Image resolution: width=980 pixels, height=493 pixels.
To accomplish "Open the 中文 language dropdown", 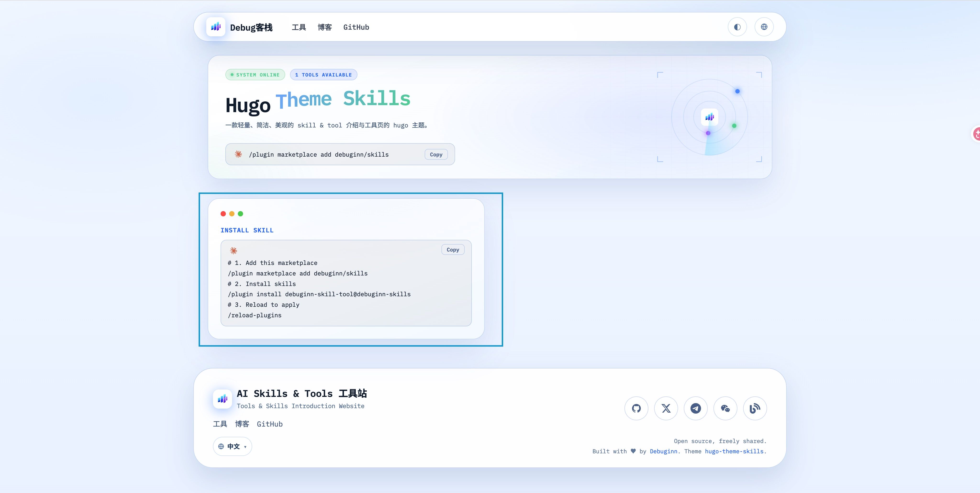I will tap(232, 446).
